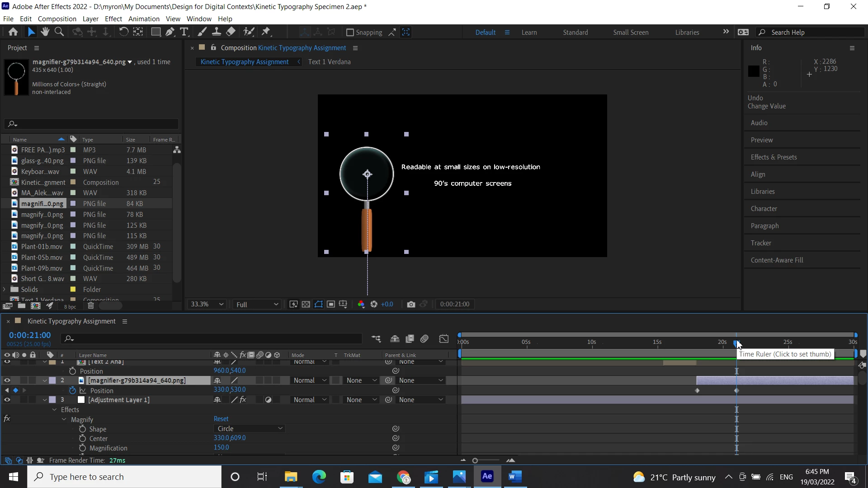Switch to the Text 1 Verdana tab
The image size is (868, 488).
point(329,62)
